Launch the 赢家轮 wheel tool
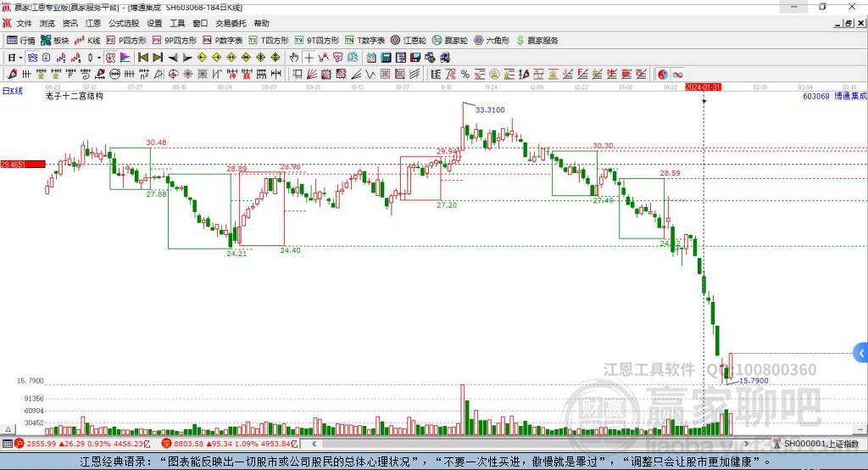The height and width of the screenshot is (470, 868). (450, 41)
